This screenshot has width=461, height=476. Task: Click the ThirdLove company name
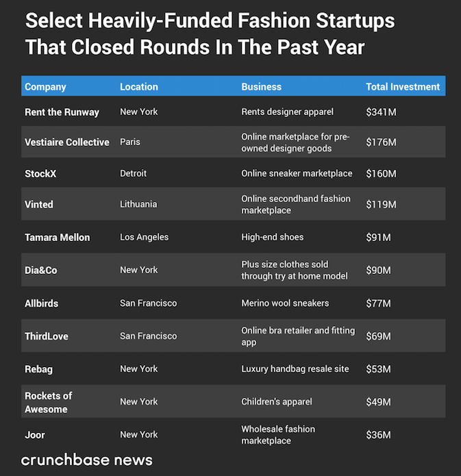(47, 336)
